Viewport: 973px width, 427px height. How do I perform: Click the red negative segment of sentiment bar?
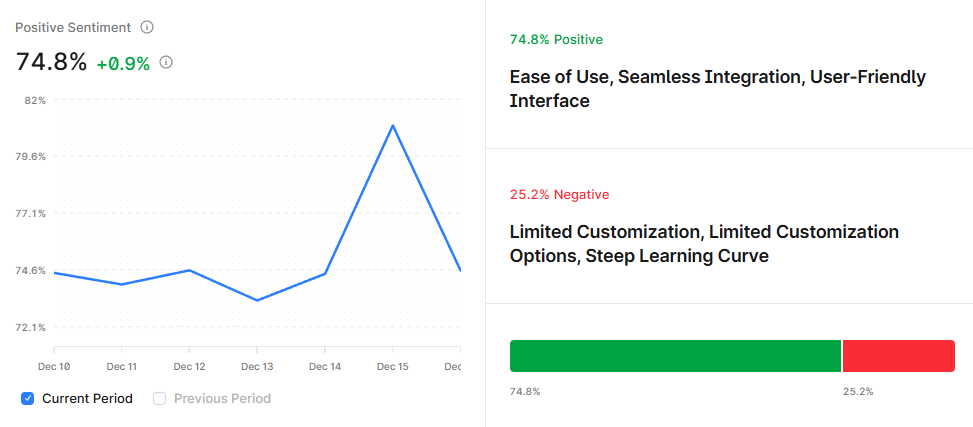point(898,356)
